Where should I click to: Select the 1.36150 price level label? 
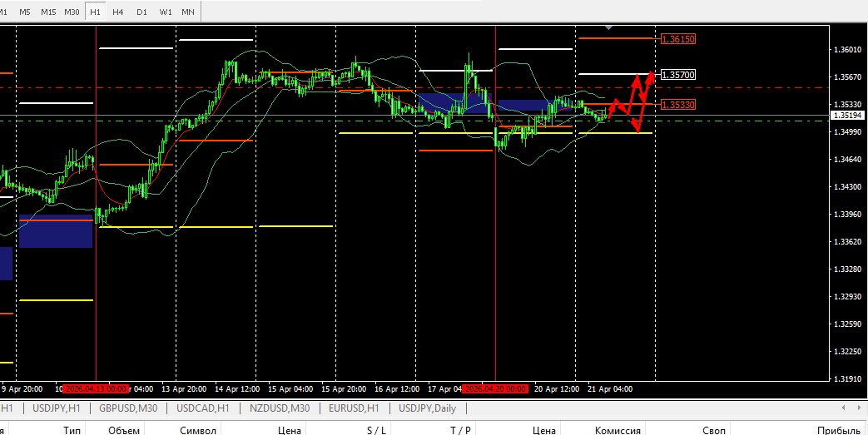click(x=677, y=39)
